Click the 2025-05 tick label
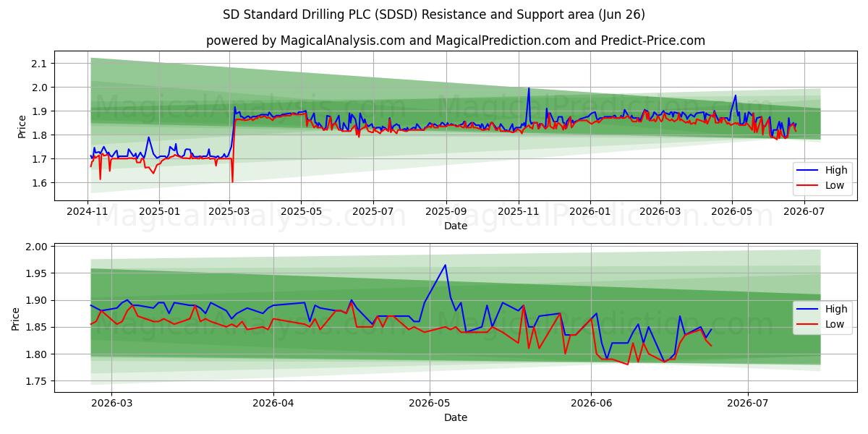The image size is (868, 434). (x=302, y=210)
